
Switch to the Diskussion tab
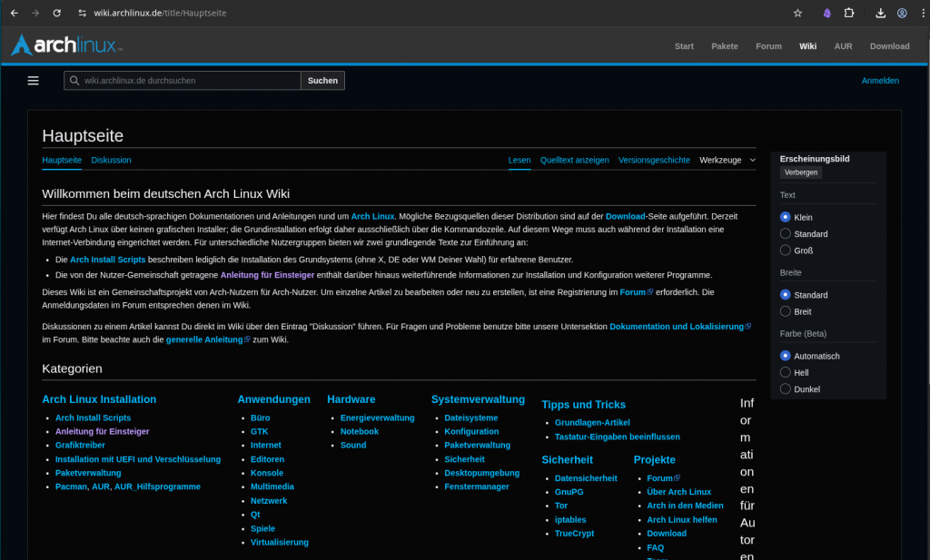point(111,161)
